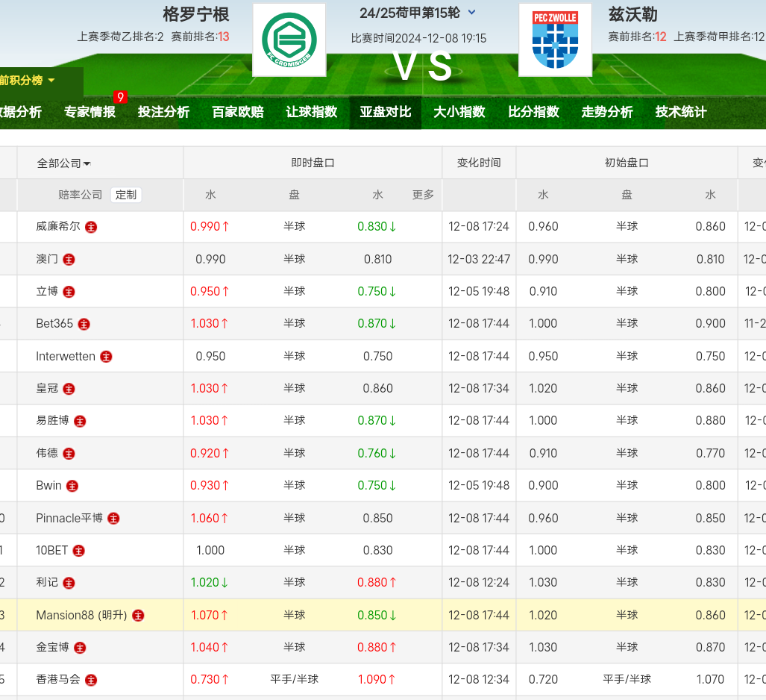Expand the 前积分榜 dropdown
The height and width of the screenshot is (700, 766).
pyautogui.click(x=28, y=80)
